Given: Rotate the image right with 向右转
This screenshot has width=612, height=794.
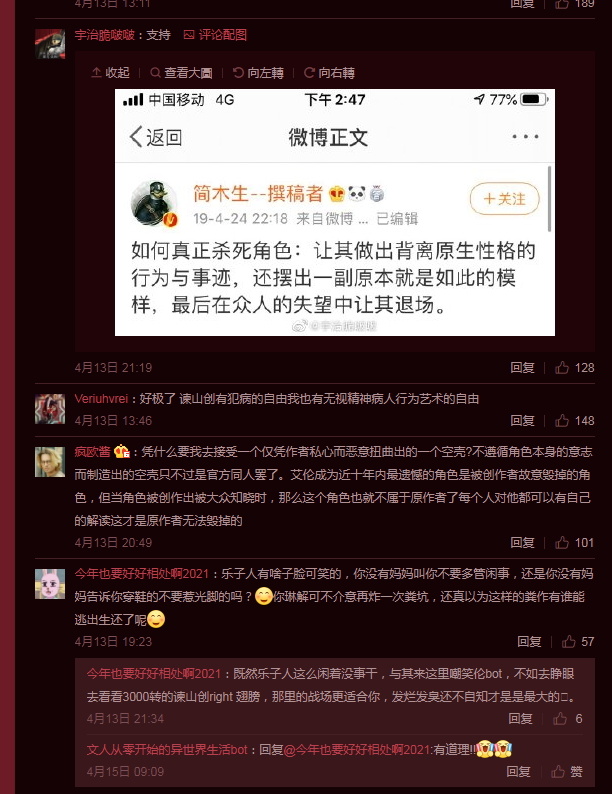Looking at the screenshot, I should coord(329,73).
